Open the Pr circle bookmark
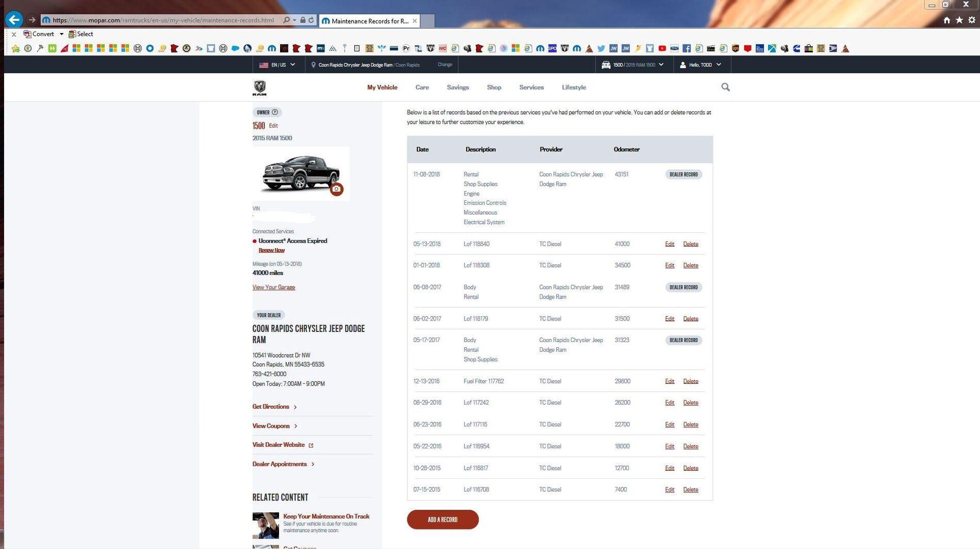This screenshot has width=980, height=549. pyautogui.click(x=406, y=49)
